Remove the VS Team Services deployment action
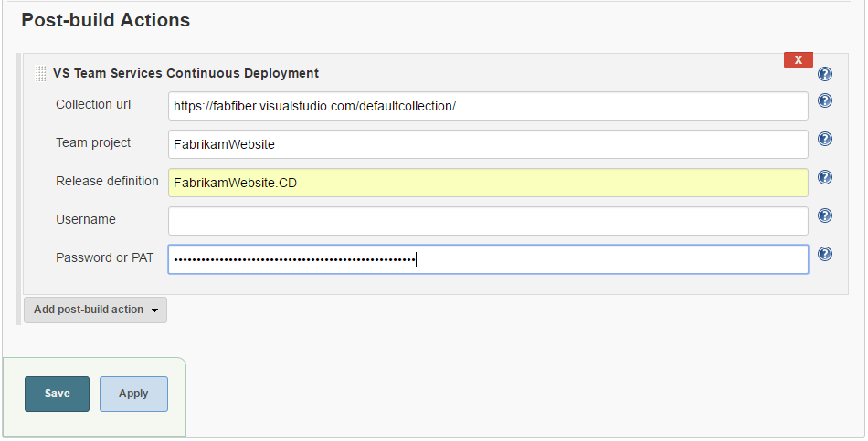868x441 pixels. coord(799,60)
